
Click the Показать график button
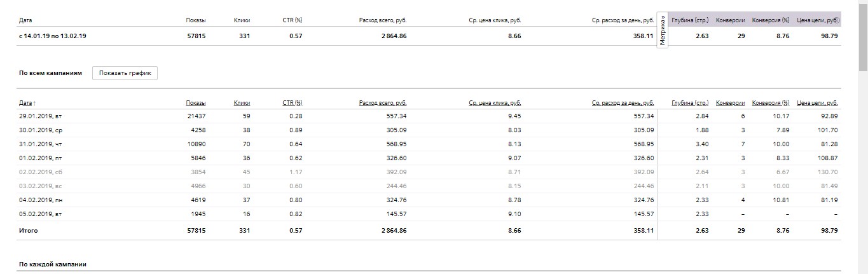(x=125, y=73)
